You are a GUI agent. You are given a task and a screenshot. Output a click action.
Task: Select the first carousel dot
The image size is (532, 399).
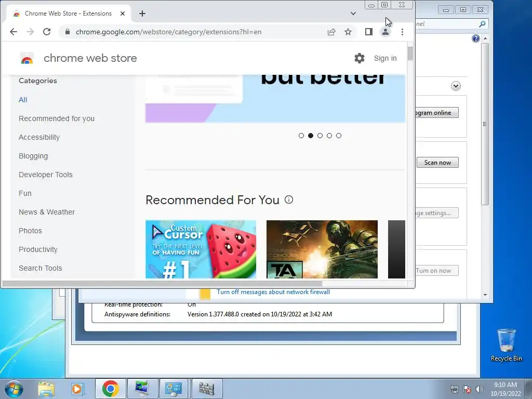(x=301, y=136)
